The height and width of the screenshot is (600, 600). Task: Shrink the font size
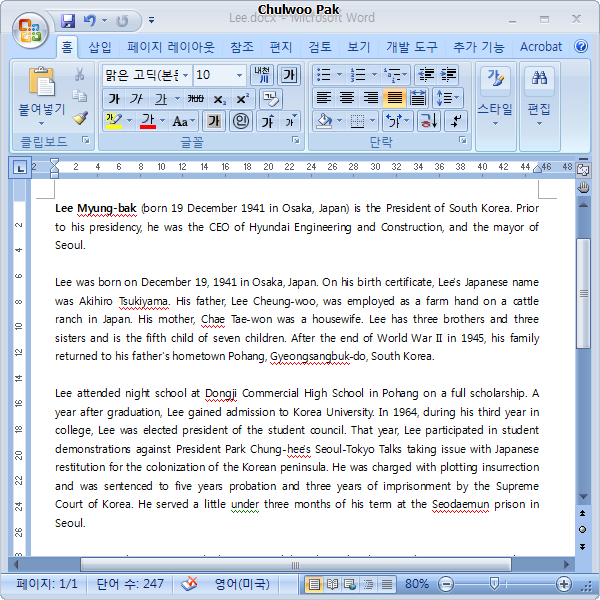pos(291,121)
